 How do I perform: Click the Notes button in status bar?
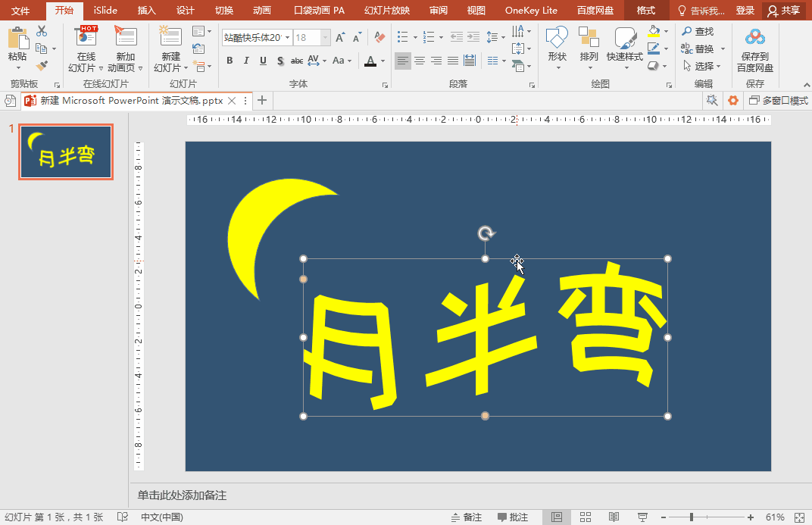466,517
